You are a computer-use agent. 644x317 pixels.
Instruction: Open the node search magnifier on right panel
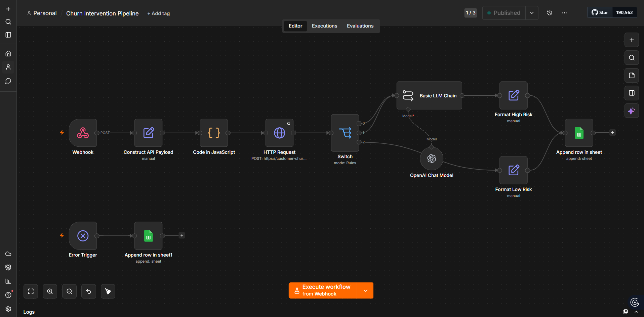point(632,57)
